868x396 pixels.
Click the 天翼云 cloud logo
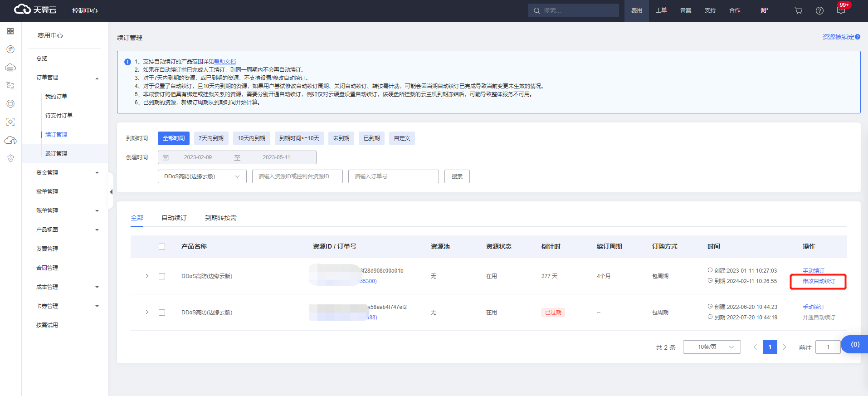[x=35, y=10]
